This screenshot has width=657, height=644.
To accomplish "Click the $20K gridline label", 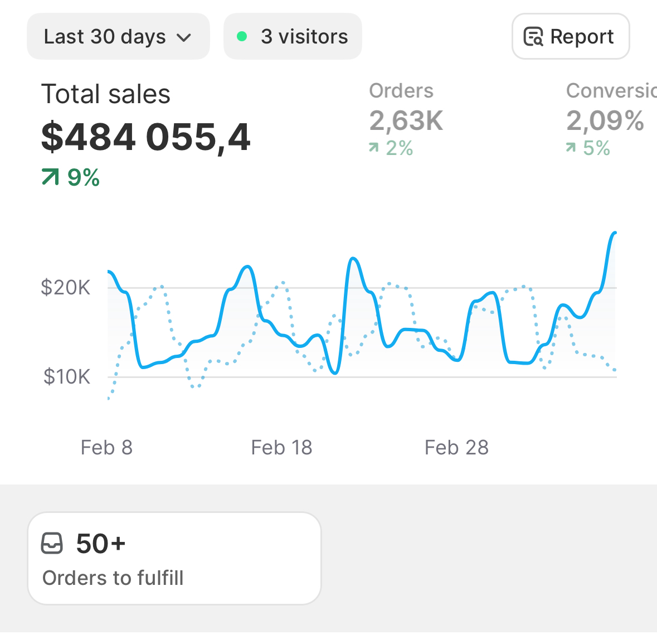I will coord(66,288).
